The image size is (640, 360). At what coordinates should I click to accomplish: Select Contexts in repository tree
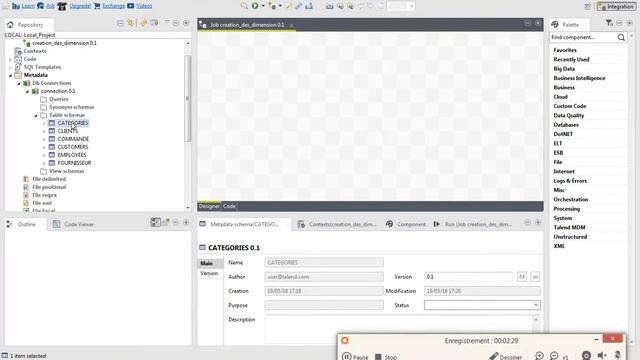click(x=35, y=51)
